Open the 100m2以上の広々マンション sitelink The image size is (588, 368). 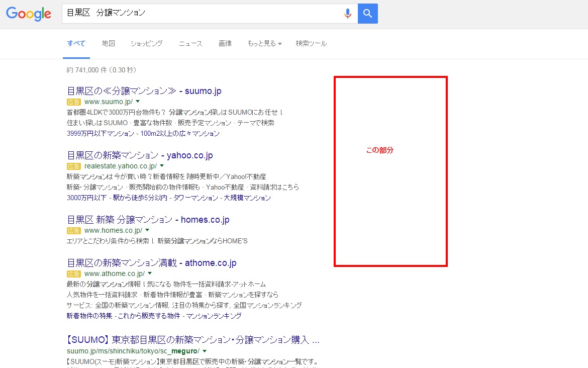[180, 134]
